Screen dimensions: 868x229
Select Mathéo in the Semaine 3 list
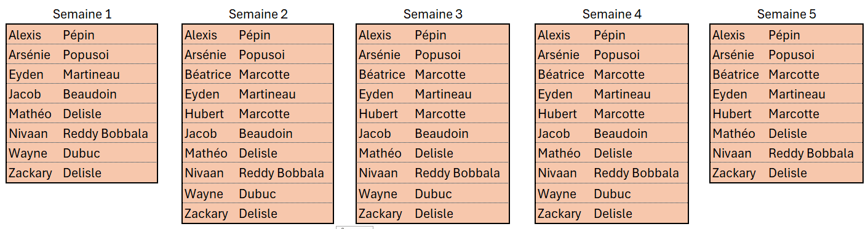click(380, 153)
